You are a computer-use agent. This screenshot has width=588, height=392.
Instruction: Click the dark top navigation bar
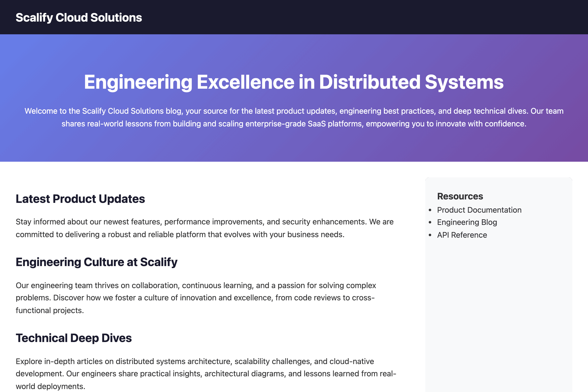tap(350, 17)
